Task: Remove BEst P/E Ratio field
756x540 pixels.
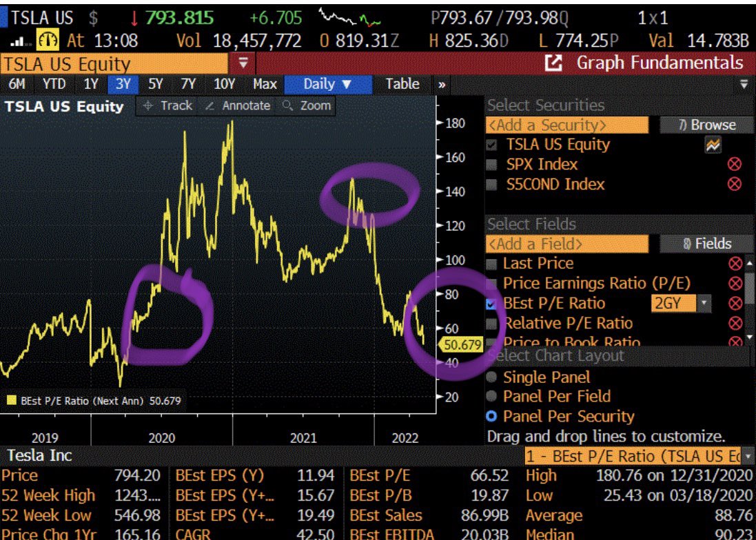Action: 735,304
